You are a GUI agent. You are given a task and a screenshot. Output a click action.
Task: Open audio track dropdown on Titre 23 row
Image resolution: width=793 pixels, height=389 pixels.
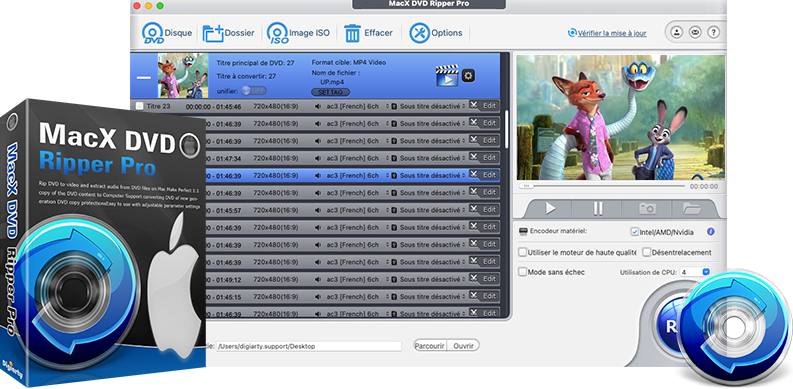388,107
